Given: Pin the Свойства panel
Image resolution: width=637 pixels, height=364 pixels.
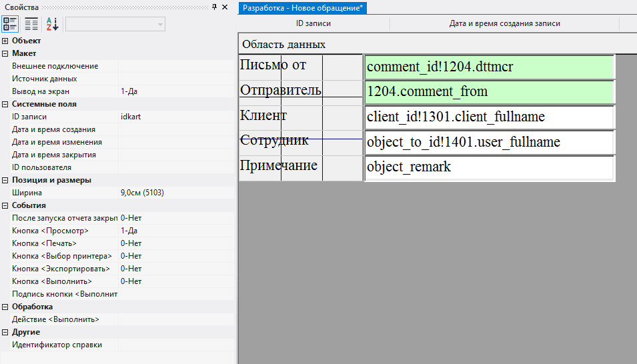Looking at the screenshot, I should coord(214,7).
